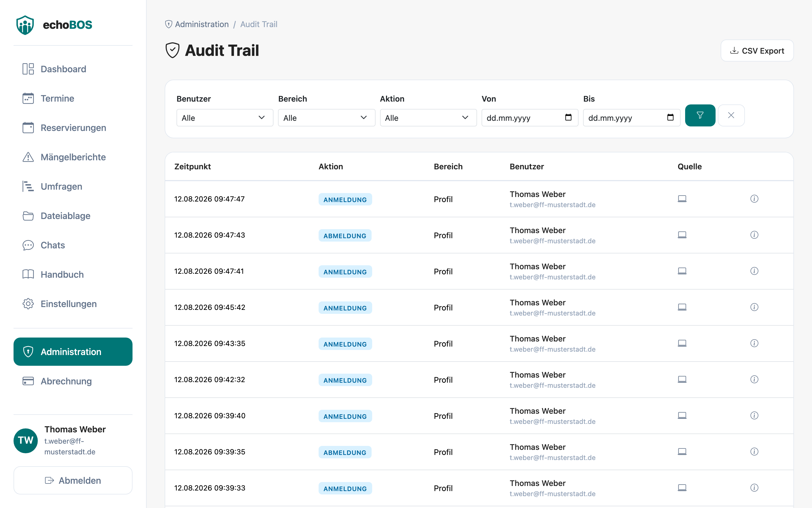The width and height of the screenshot is (812, 508).
Task: Go to Termine in the sidebar
Action: pyautogui.click(x=73, y=98)
